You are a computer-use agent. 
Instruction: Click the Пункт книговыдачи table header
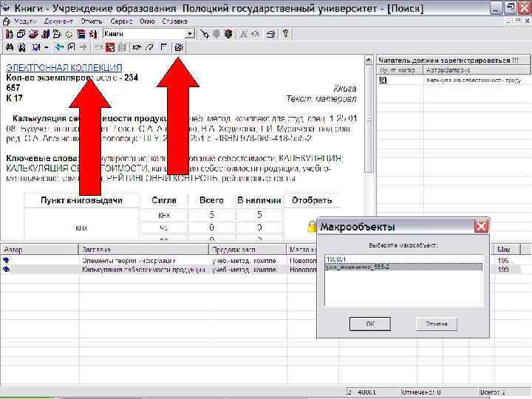point(81,200)
